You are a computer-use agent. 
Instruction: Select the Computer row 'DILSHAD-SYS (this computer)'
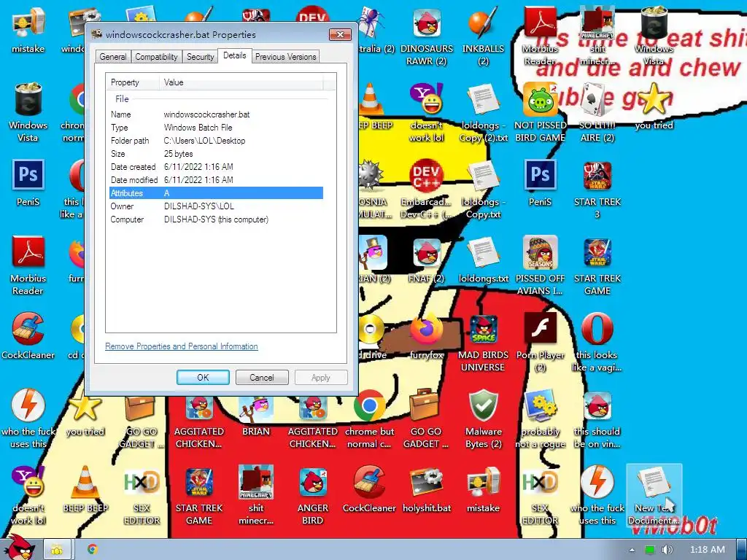pyautogui.click(x=216, y=219)
